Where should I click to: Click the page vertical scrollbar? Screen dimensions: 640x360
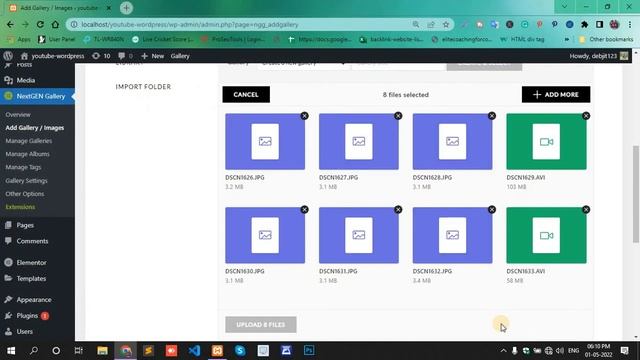click(x=636, y=194)
